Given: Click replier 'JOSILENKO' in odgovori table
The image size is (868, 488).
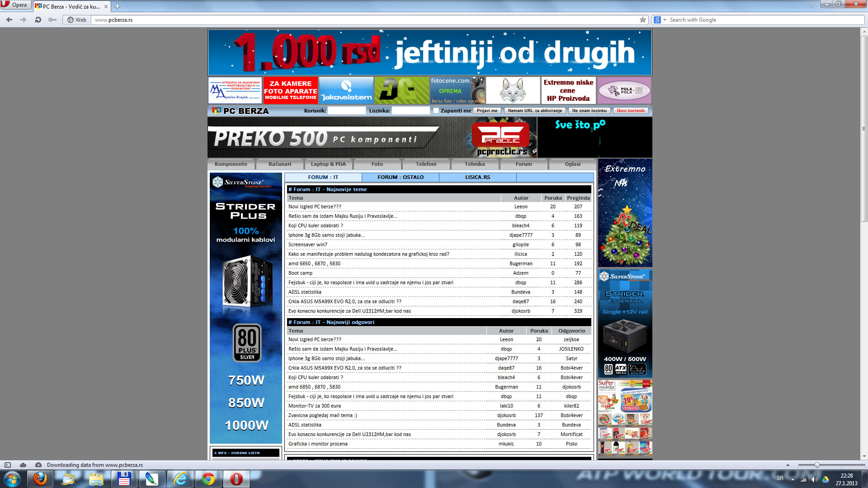Looking at the screenshot, I should (571, 349).
